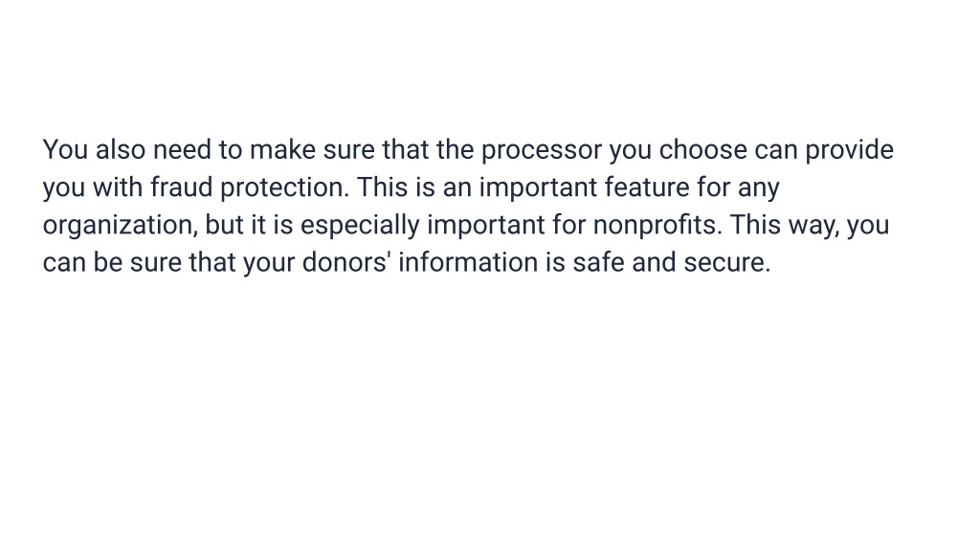Viewport: 980px width, 551px height.
Task: Click the word 'information' in the last line
Action: pyautogui.click(x=467, y=262)
